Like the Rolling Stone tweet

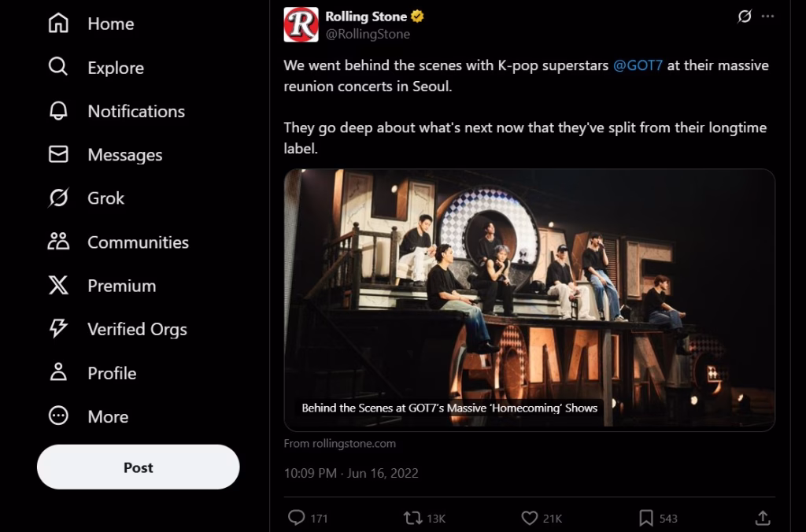(531, 518)
